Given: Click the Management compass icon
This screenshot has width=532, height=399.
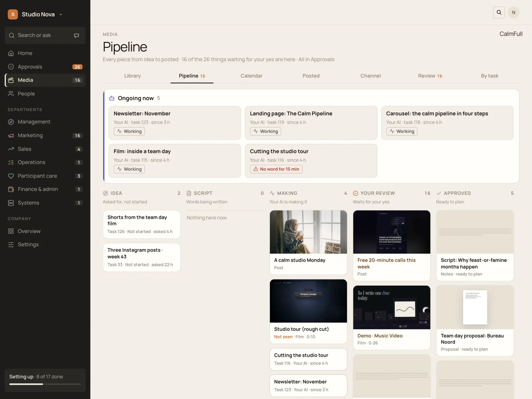Looking at the screenshot, I should 11,122.
